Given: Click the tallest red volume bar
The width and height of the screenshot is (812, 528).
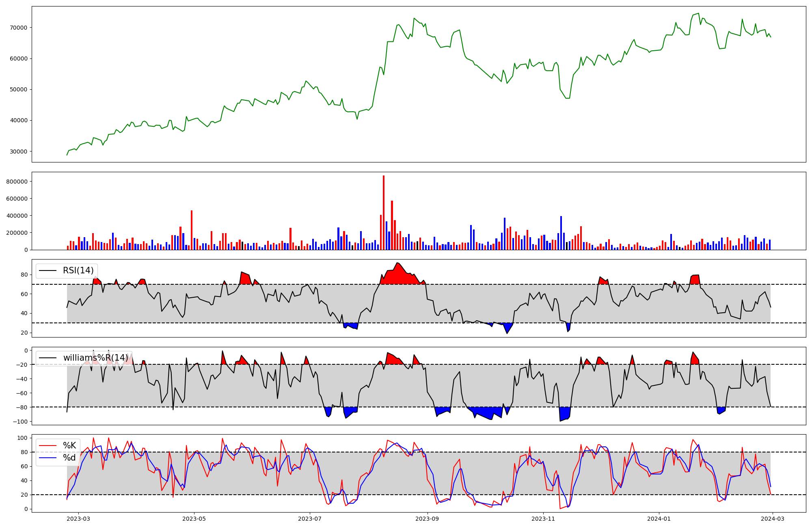Looking at the screenshot, I should pyautogui.click(x=383, y=212).
